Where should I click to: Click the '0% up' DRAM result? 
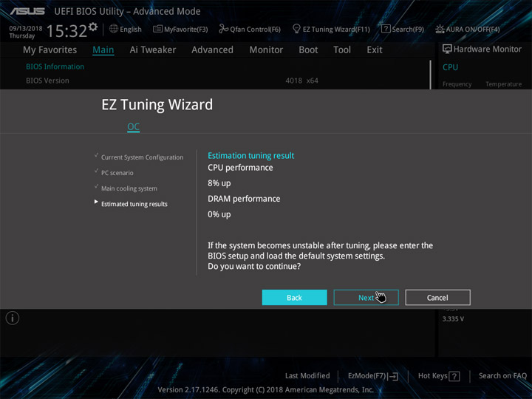[219, 214]
